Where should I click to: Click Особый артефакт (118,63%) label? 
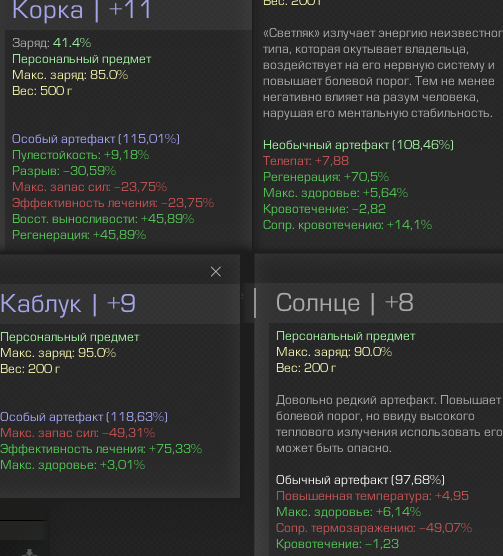tap(84, 417)
